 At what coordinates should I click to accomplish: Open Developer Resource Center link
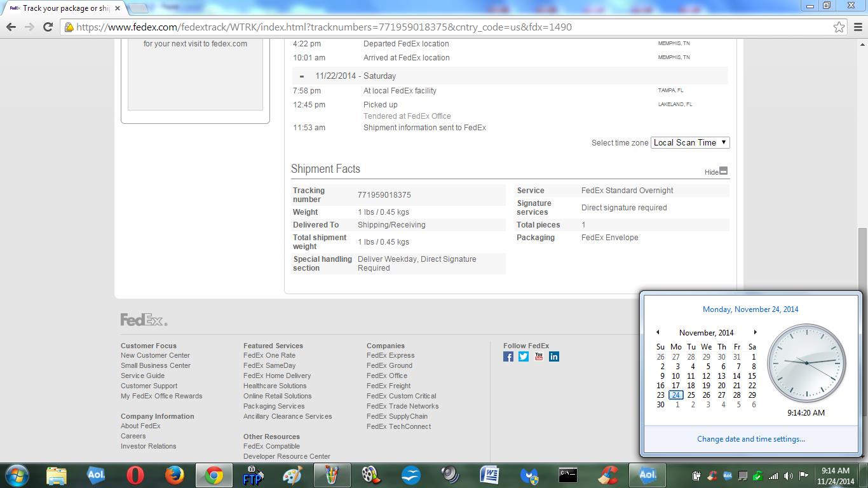(287, 456)
